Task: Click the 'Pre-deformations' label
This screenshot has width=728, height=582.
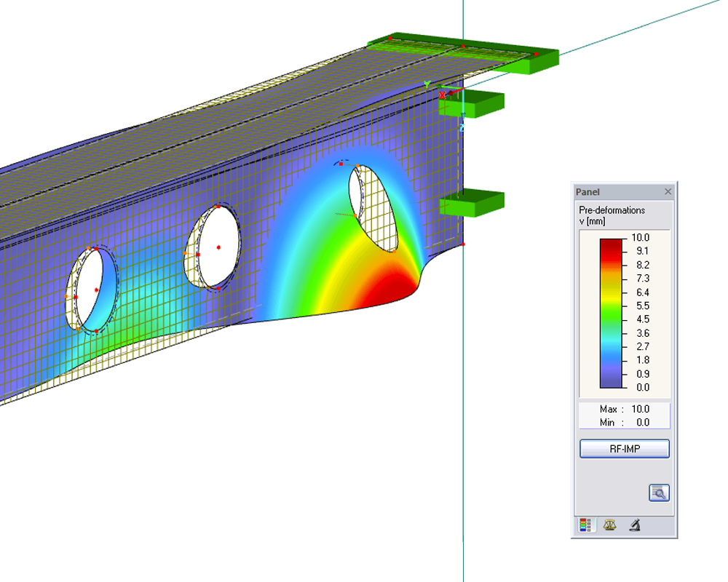Action: (x=612, y=210)
